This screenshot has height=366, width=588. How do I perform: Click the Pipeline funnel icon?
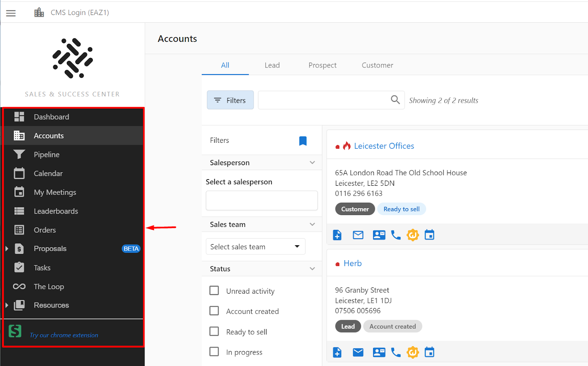point(19,155)
